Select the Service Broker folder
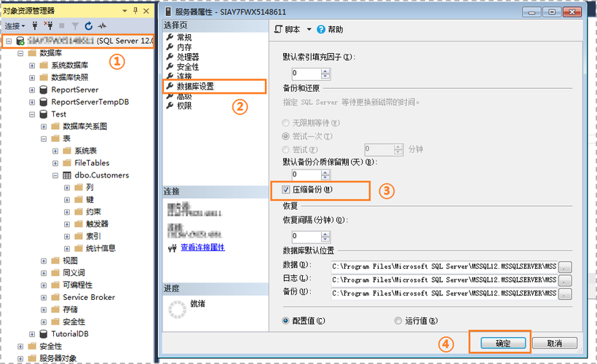Image resolution: width=597 pixels, height=364 pixels. coord(89,297)
